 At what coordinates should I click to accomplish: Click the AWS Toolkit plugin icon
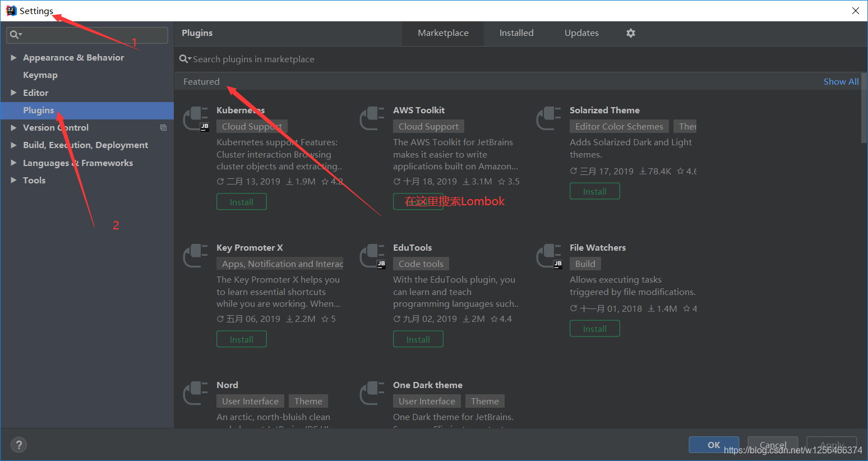[372, 119]
